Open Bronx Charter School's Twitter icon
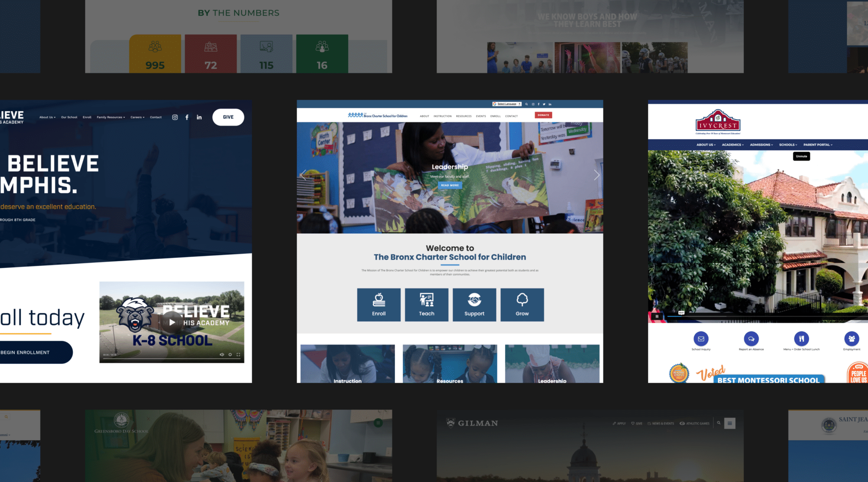This screenshot has width=868, height=482. [x=544, y=104]
